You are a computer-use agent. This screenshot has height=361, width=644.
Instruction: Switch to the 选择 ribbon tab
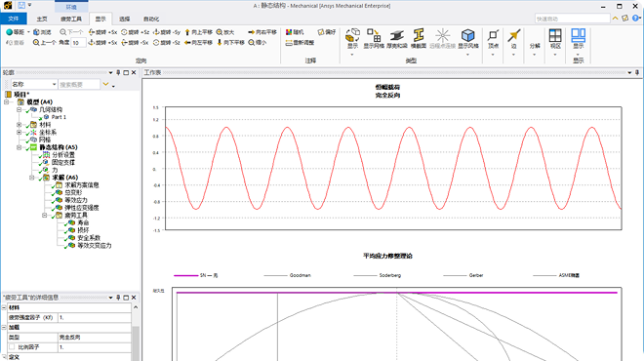click(125, 19)
